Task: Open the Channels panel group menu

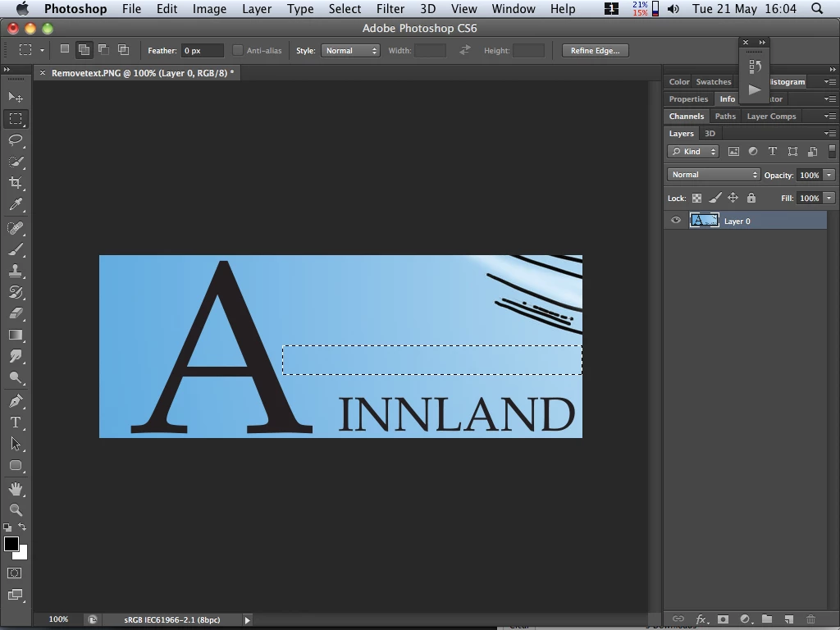Action: click(x=829, y=116)
